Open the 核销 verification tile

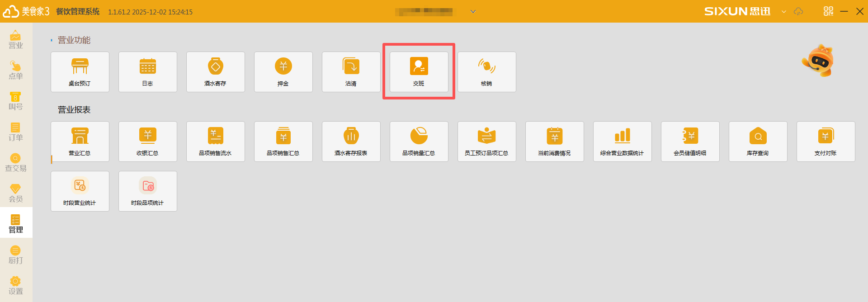487,72
